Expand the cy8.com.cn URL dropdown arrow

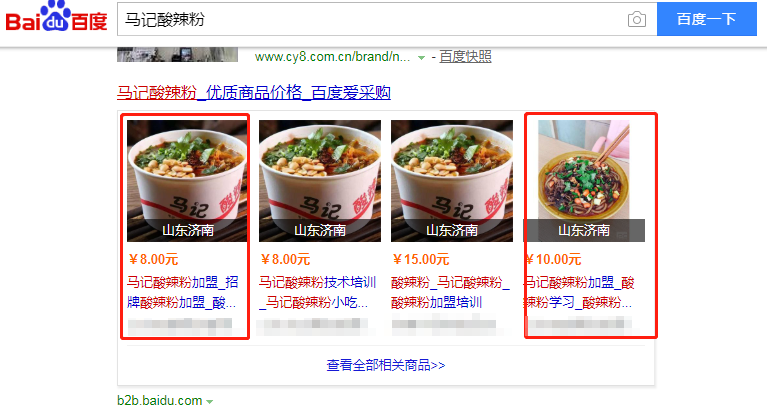421,58
